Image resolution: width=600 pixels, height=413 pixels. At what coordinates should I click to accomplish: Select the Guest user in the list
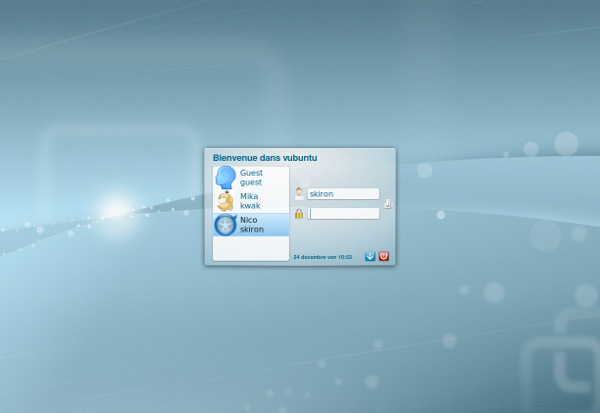pyautogui.click(x=251, y=178)
